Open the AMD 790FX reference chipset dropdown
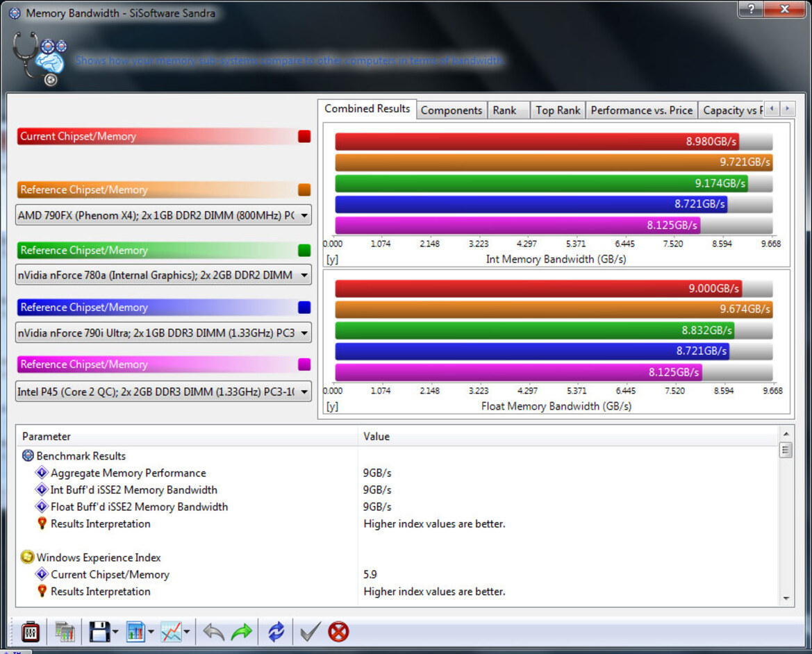Viewport: 812px width, 654px height. 164,215
